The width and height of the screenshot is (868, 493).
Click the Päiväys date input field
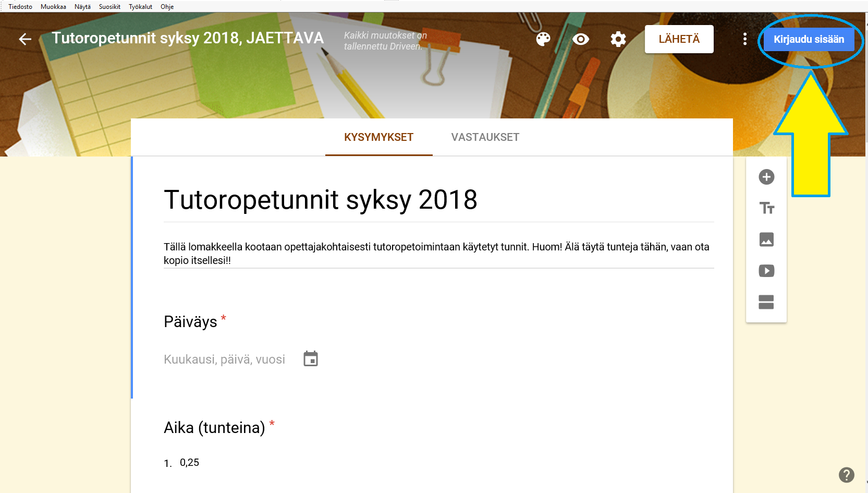(x=224, y=359)
